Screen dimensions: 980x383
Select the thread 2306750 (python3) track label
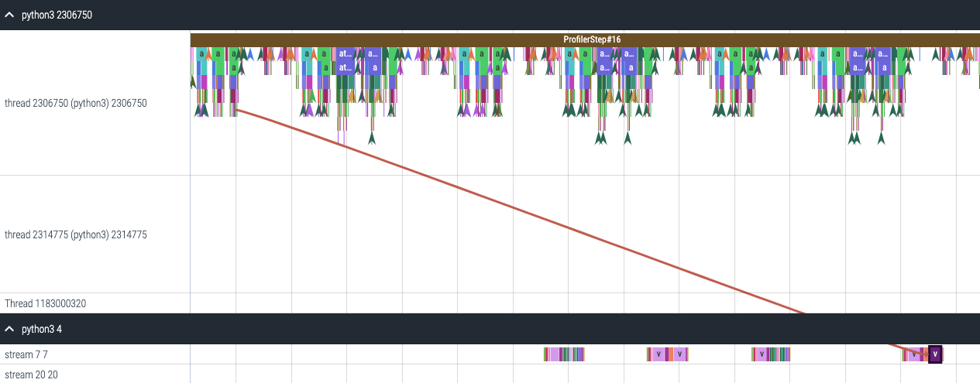pyautogui.click(x=76, y=103)
